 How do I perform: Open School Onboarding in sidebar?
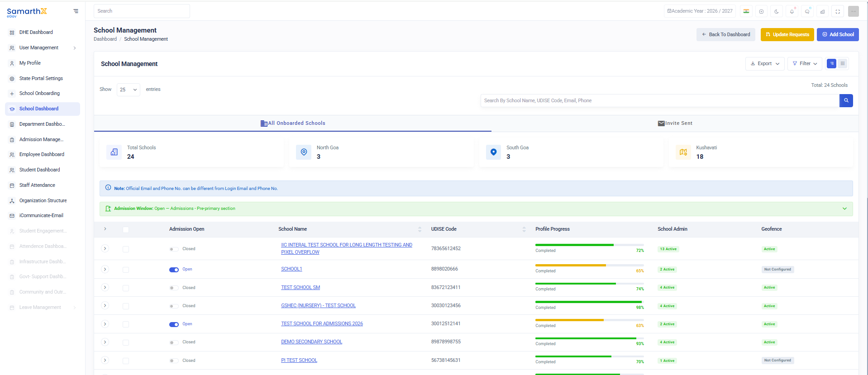pyautogui.click(x=39, y=94)
